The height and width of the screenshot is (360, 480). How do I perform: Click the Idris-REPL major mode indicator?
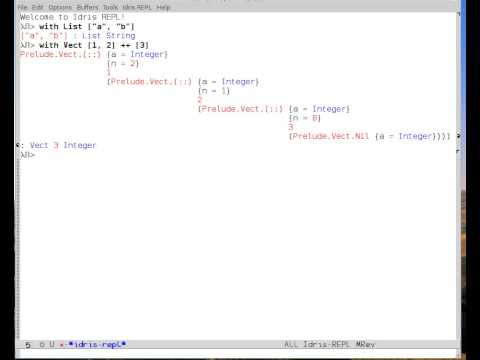326,344
